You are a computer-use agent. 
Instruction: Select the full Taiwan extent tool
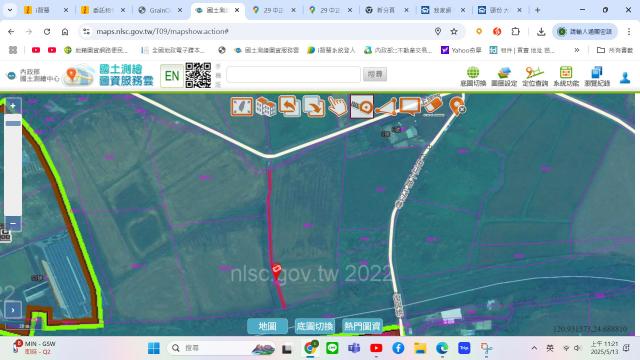pyautogui.click(x=242, y=107)
